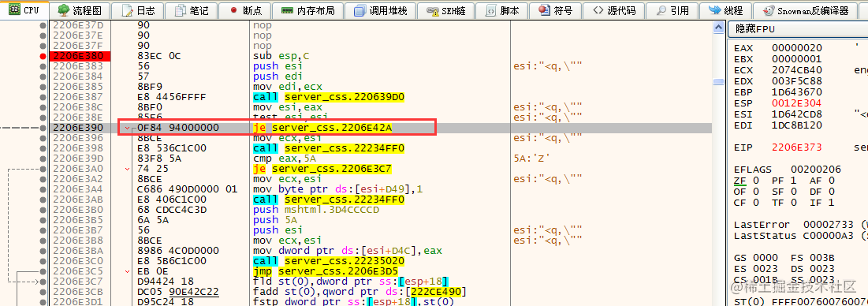Open the 符号 symbols tab
Viewport: 868px width, 306px height.
click(555, 10)
